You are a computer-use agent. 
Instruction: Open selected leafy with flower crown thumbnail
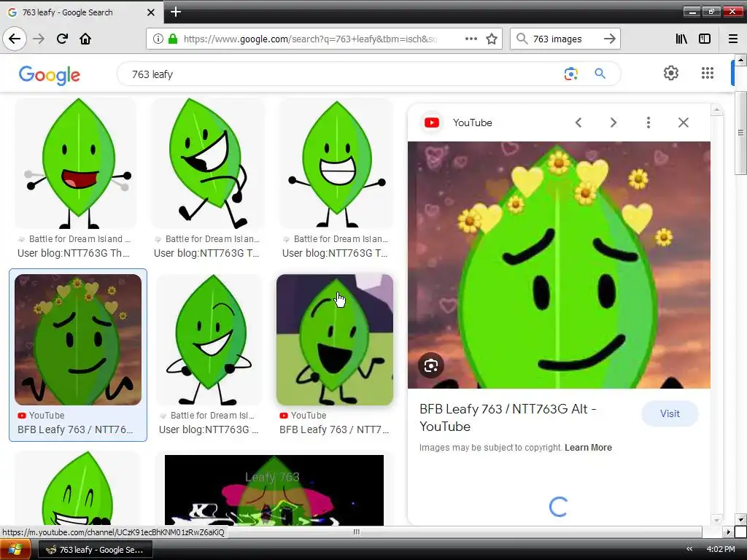pos(78,340)
